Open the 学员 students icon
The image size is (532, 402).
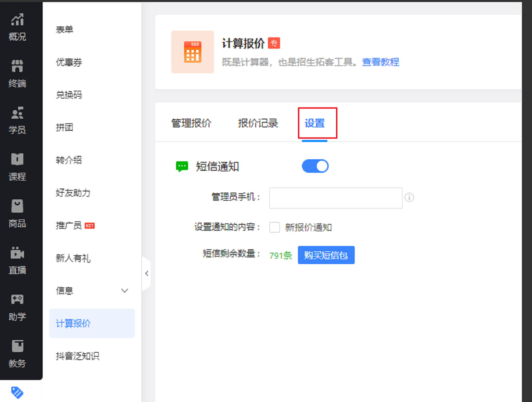17,113
